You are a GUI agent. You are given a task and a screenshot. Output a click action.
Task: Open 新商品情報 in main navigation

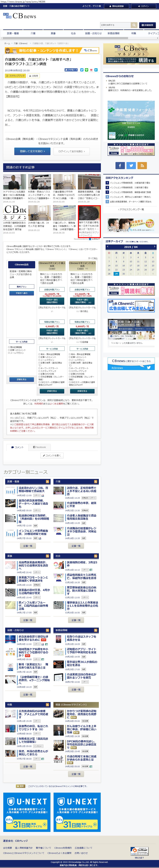click(x=114, y=33)
